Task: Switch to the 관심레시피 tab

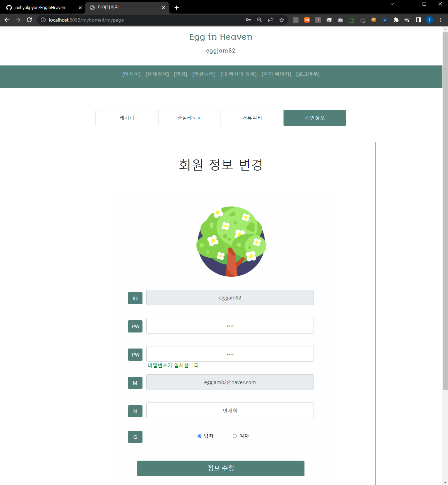Action: (189, 118)
